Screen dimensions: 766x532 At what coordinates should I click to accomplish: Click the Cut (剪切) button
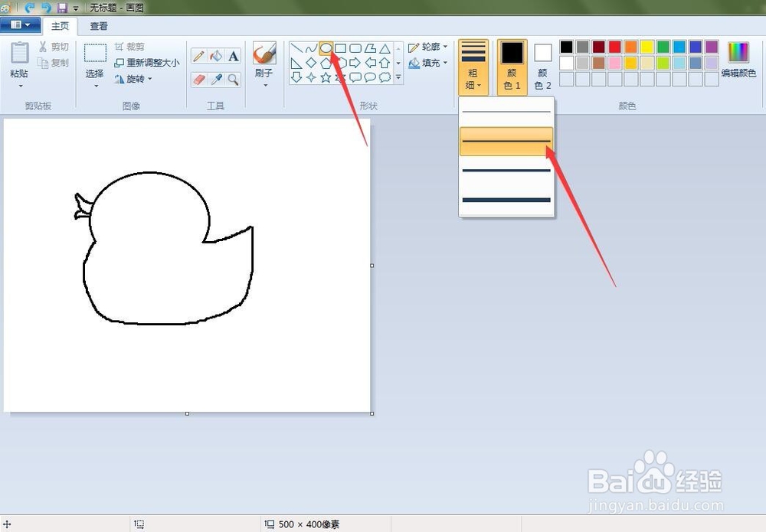point(54,47)
